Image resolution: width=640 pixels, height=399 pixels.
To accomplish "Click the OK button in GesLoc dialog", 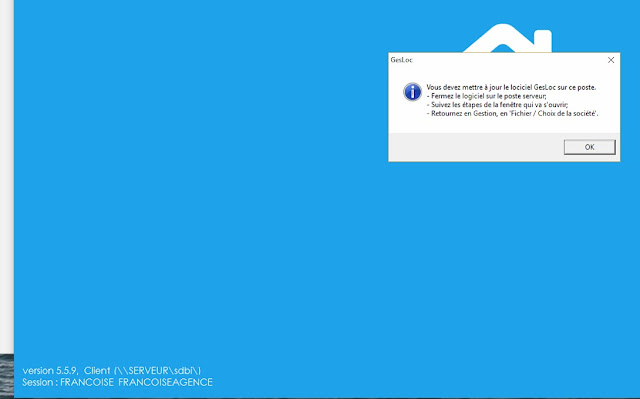I will point(589,147).
